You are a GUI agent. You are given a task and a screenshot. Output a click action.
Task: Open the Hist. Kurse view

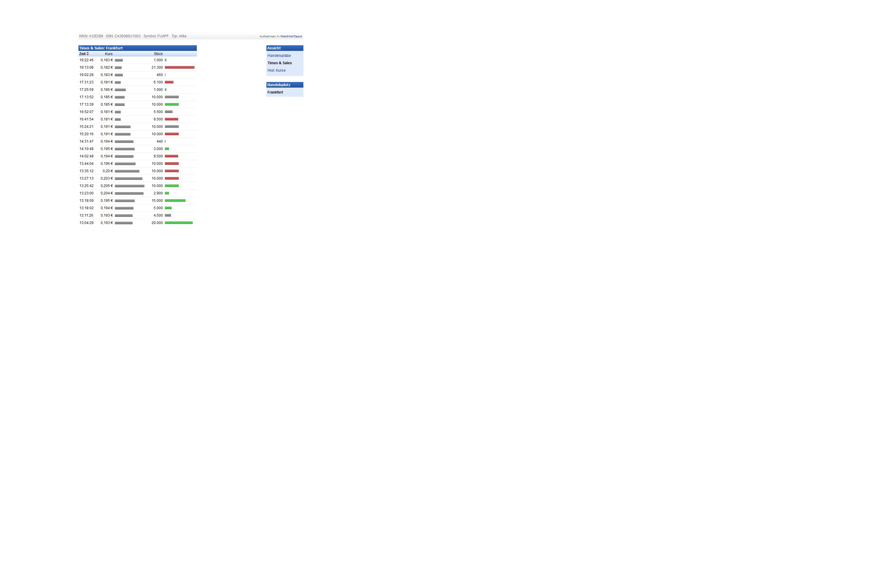point(276,70)
